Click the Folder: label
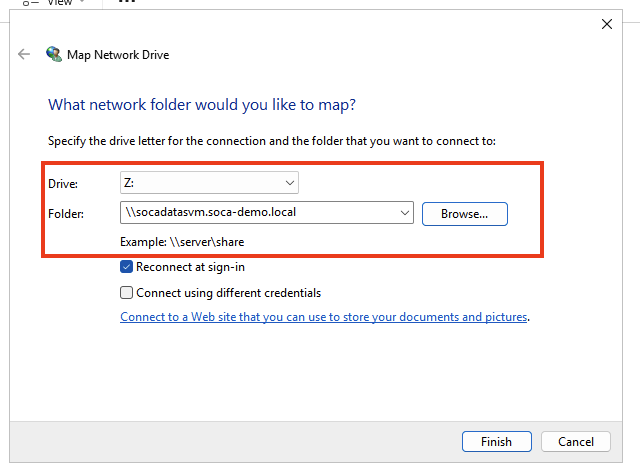This screenshot has height=473, width=640. pos(67,213)
